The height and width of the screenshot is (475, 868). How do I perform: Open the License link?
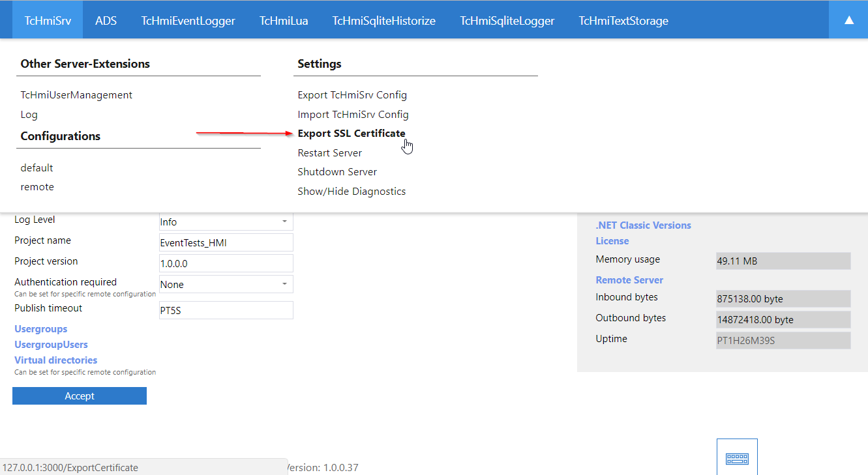click(x=612, y=241)
